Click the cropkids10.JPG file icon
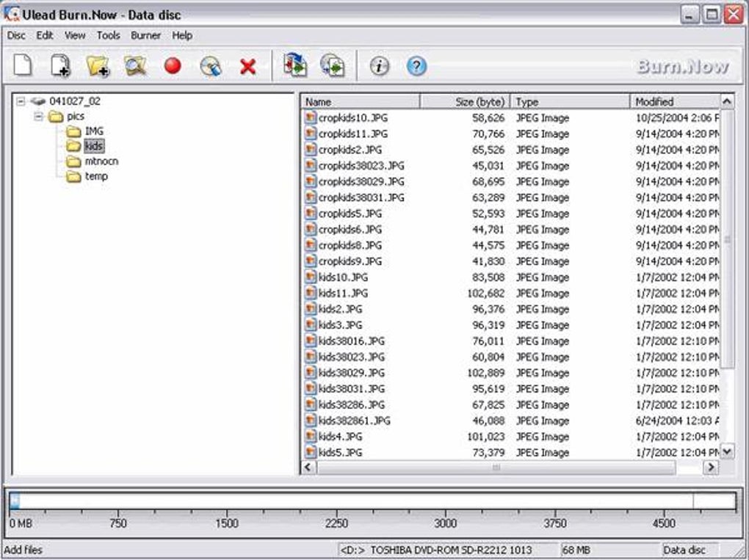This screenshot has width=749, height=560. pyautogui.click(x=311, y=117)
